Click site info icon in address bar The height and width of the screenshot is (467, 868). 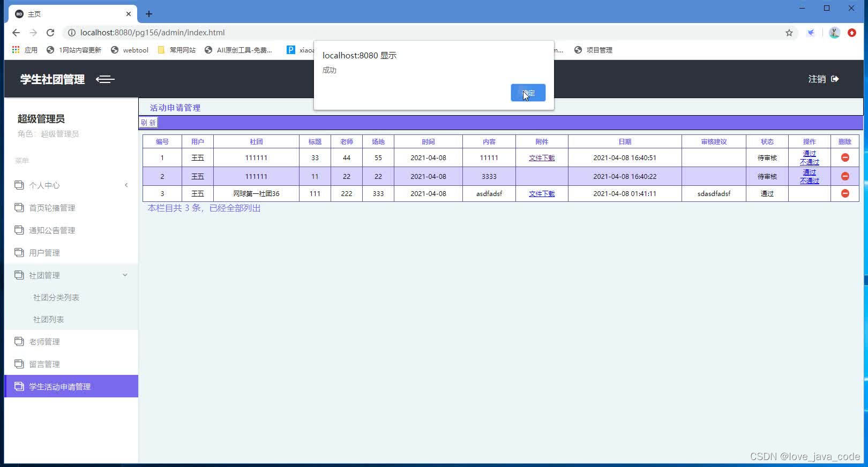click(x=71, y=33)
